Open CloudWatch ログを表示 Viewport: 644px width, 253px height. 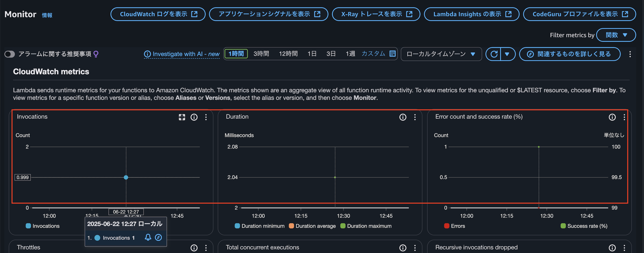point(158,14)
